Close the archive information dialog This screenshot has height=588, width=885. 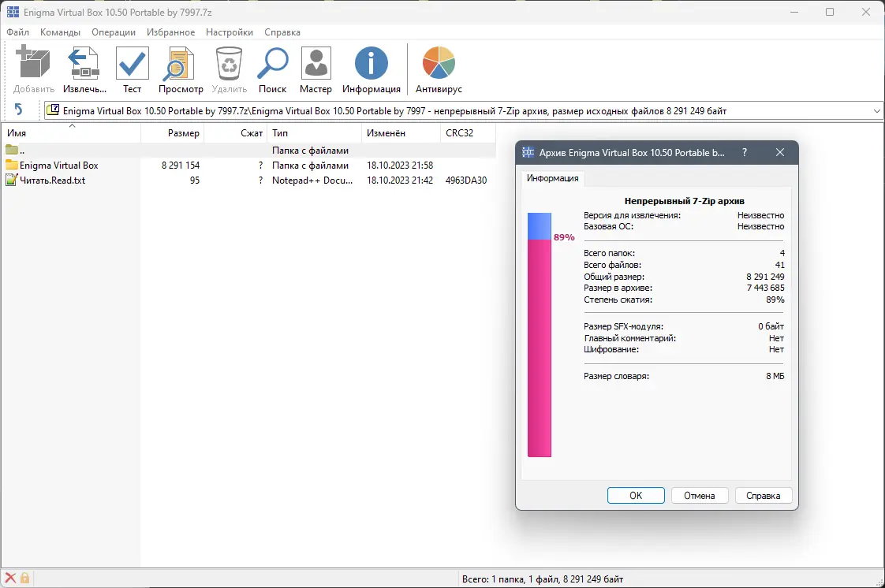coord(780,152)
